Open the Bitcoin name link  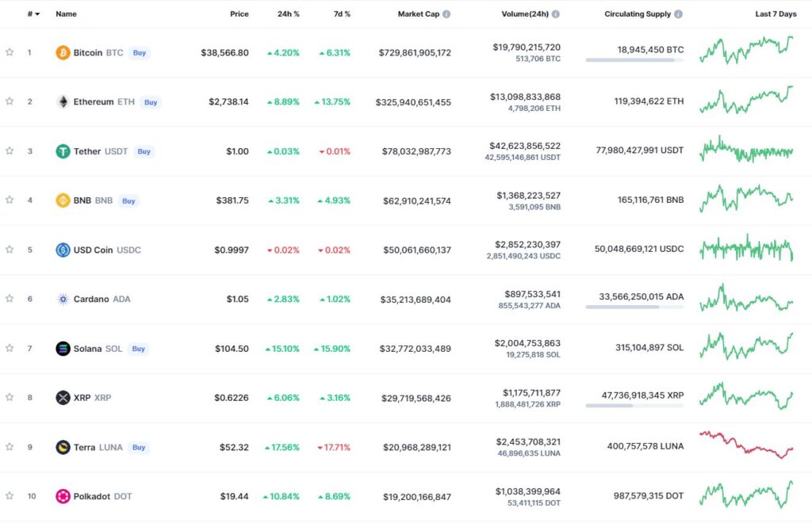click(x=88, y=53)
